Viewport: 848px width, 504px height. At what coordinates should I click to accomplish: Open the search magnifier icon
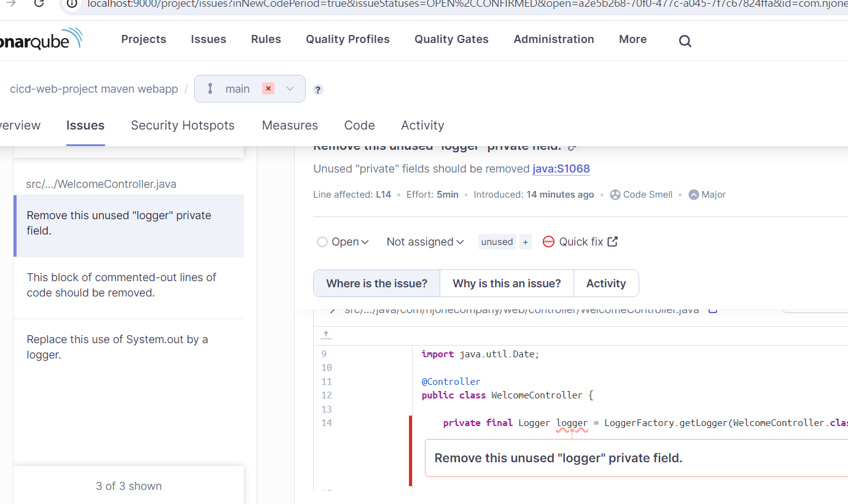click(x=685, y=41)
